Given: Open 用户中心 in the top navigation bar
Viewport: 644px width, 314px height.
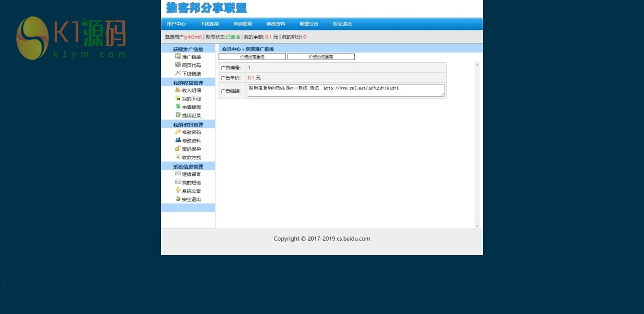Looking at the screenshot, I should pyautogui.click(x=176, y=24).
